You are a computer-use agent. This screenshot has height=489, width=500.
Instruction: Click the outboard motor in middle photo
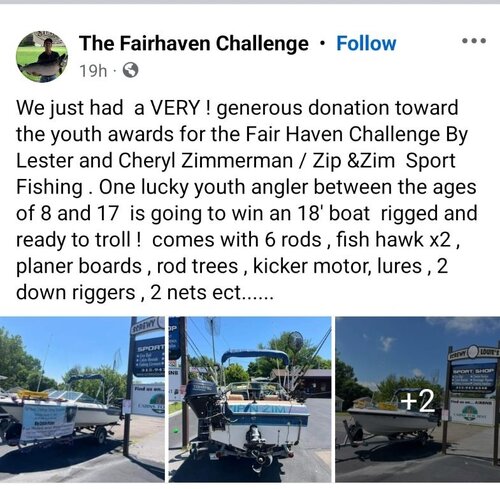click(x=202, y=407)
